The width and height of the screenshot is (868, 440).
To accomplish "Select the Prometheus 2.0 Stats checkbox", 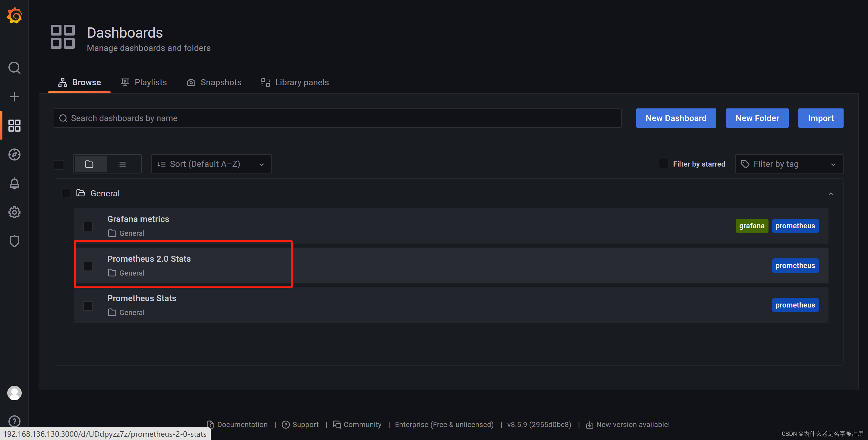I will point(88,266).
